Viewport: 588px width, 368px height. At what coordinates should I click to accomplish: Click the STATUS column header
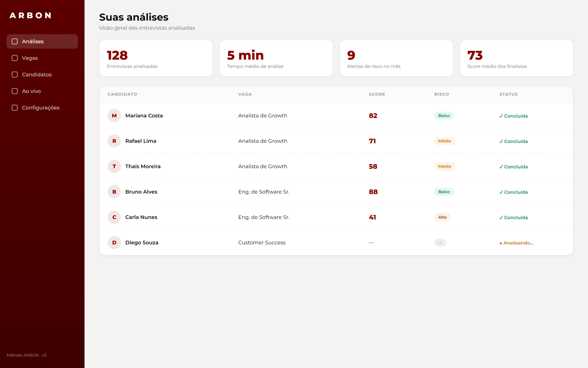(509, 94)
